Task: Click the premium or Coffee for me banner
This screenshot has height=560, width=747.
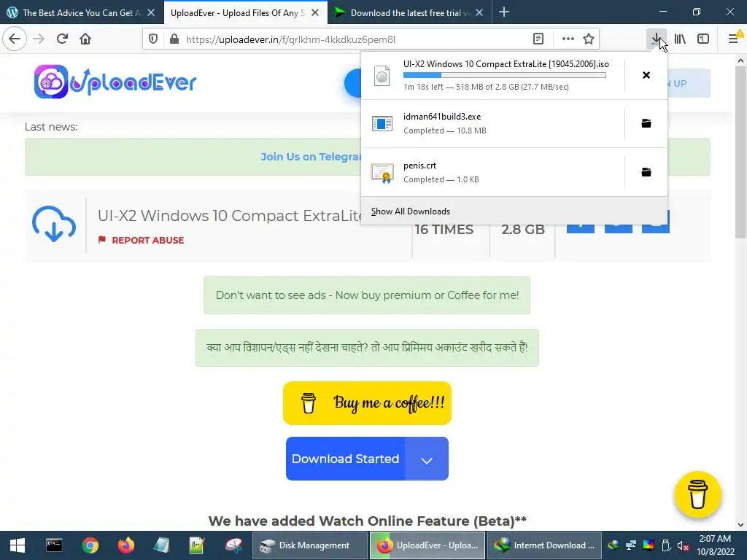Action: click(367, 295)
